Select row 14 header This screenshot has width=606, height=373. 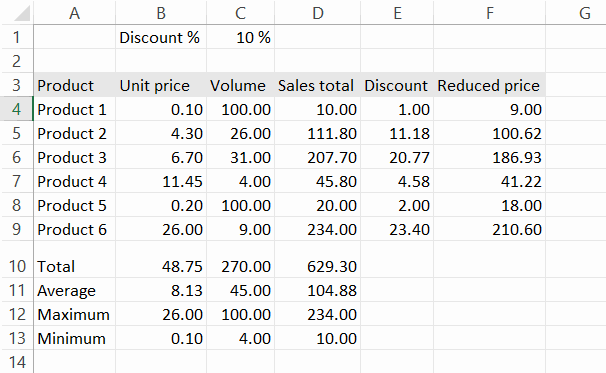17,362
